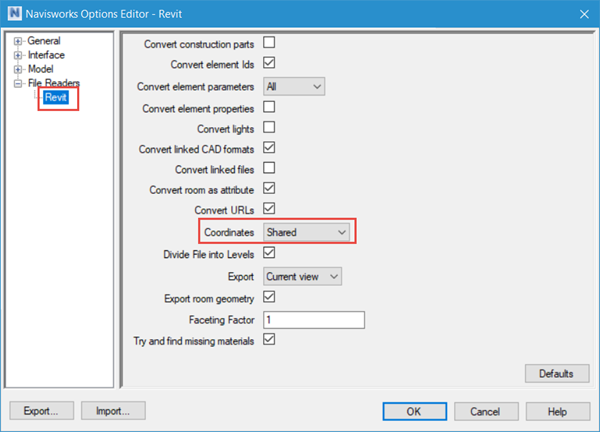Click the Faceting Factor input field
Screen dimensions: 600x432
coord(314,320)
